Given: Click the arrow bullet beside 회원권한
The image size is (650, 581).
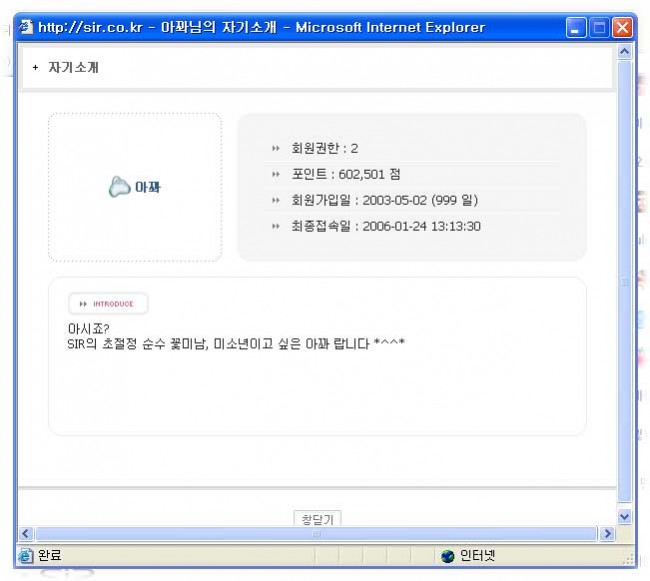Looking at the screenshot, I should point(276,148).
